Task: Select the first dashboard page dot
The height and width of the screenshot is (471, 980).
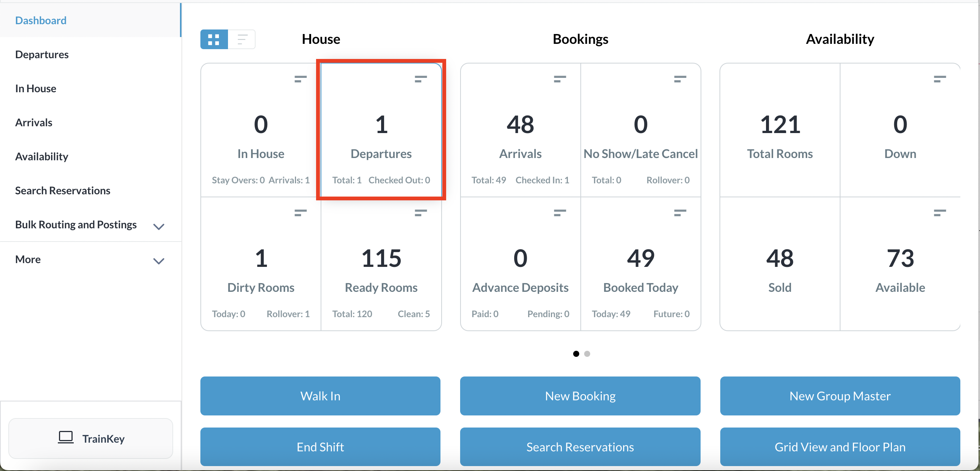Action: click(576, 354)
